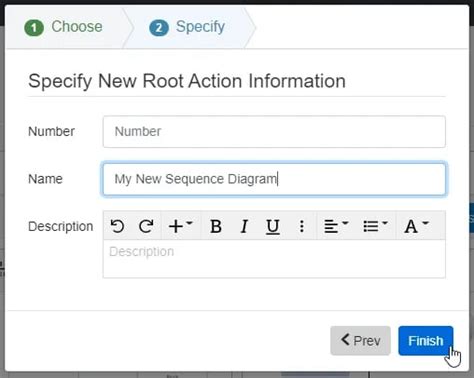Toggle underline formatting

click(x=273, y=226)
